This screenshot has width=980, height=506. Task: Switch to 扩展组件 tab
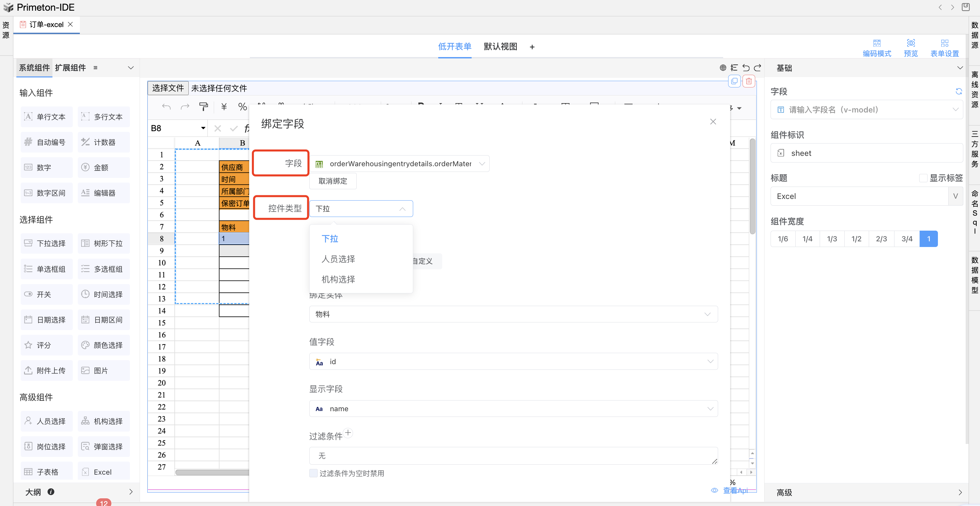point(70,68)
